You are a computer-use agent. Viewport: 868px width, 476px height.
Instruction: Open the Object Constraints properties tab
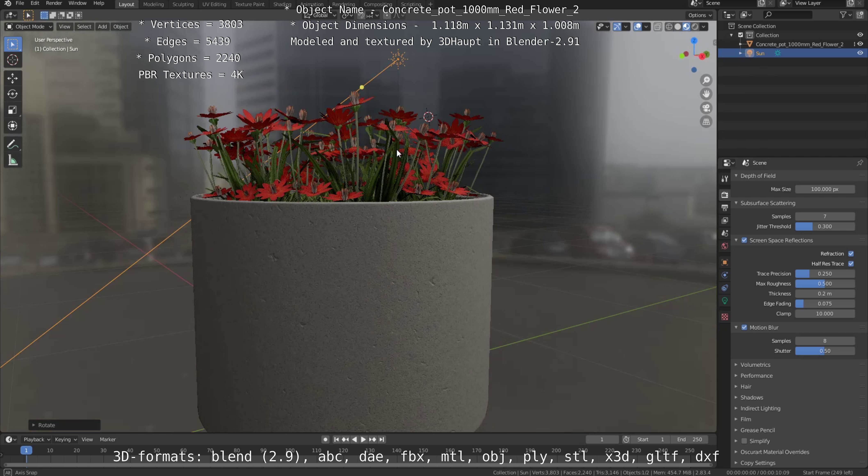pyautogui.click(x=724, y=288)
